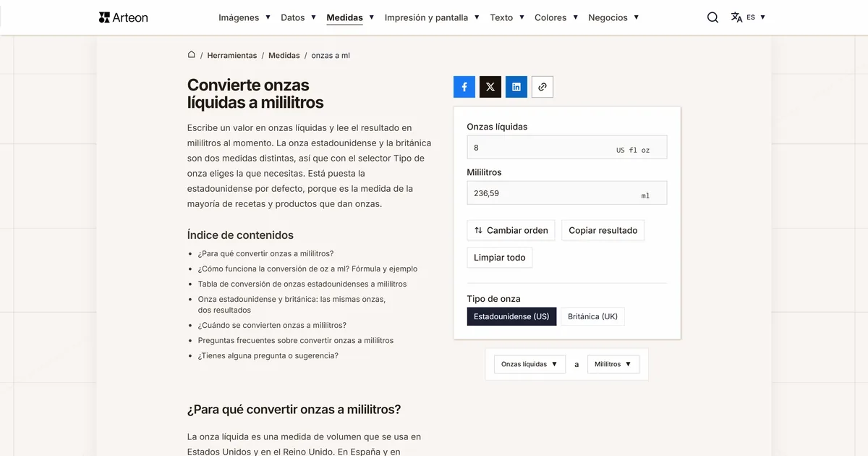Go to home breadcrumb icon
Image resolution: width=868 pixels, height=456 pixels.
[x=192, y=55]
